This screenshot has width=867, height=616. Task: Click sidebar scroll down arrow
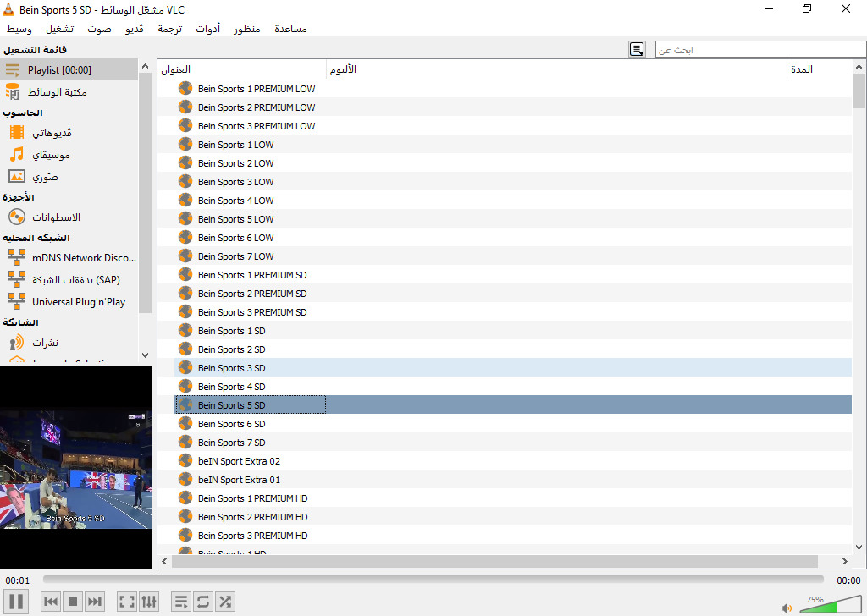pyautogui.click(x=146, y=355)
